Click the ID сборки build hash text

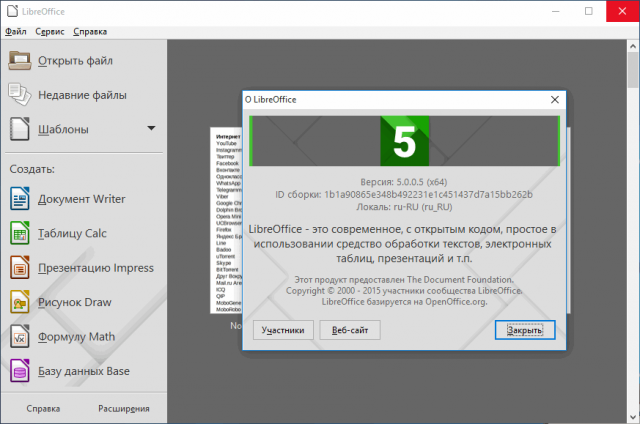point(404,195)
